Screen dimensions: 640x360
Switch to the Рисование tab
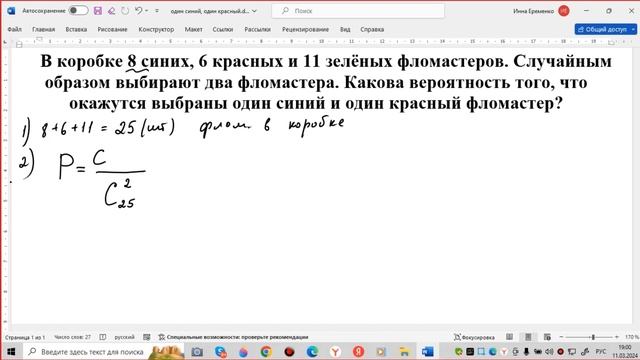click(112, 29)
